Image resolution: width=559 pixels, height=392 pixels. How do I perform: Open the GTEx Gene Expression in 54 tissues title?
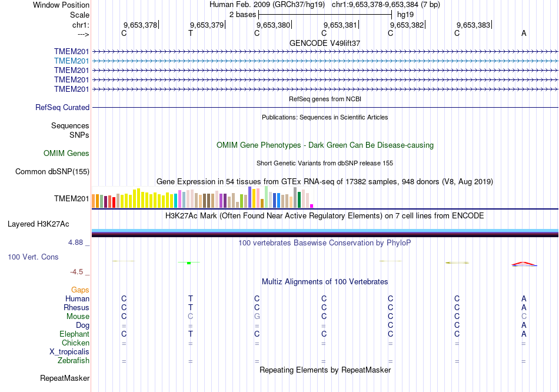tap(325, 181)
